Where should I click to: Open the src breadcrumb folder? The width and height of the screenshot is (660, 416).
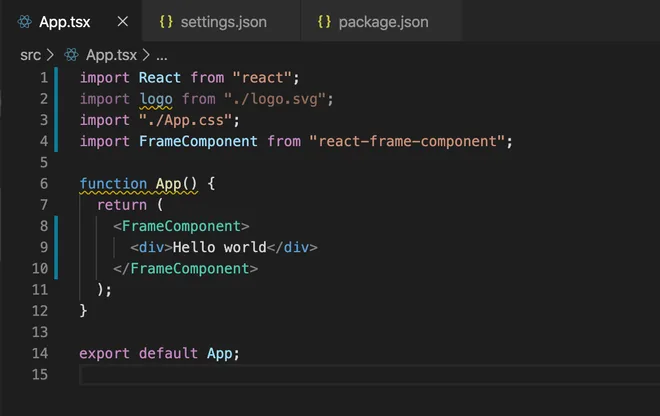[x=30, y=55]
